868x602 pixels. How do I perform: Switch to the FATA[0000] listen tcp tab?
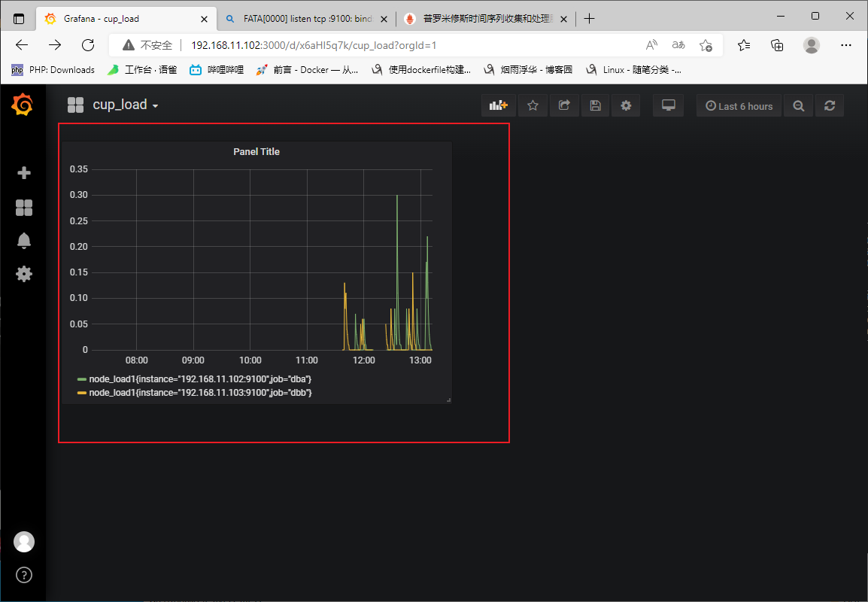307,19
